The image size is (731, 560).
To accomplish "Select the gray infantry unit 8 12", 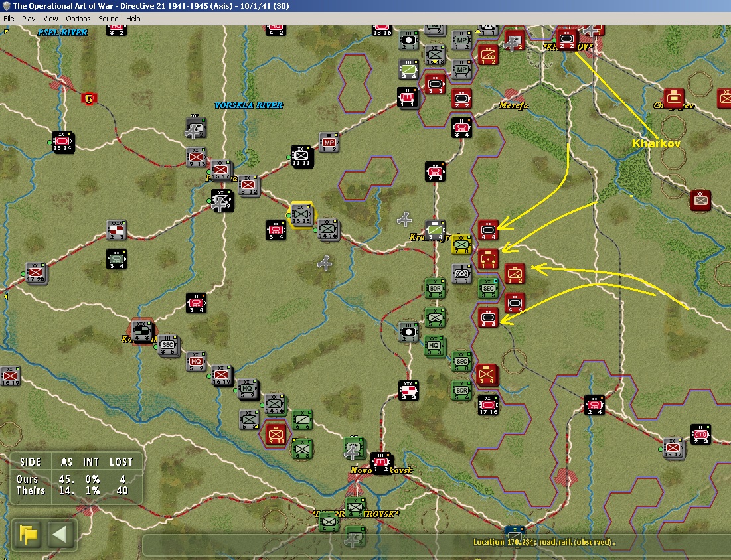I will tap(248, 185).
